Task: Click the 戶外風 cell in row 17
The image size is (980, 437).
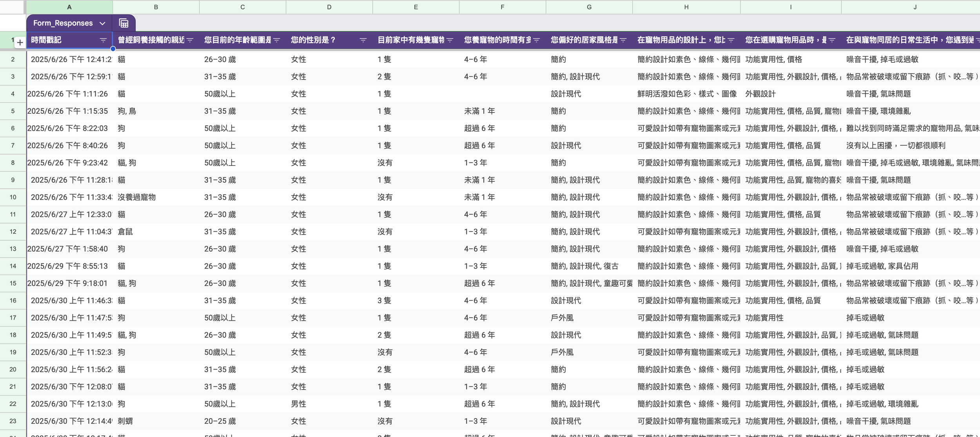Action: [x=562, y=318]
